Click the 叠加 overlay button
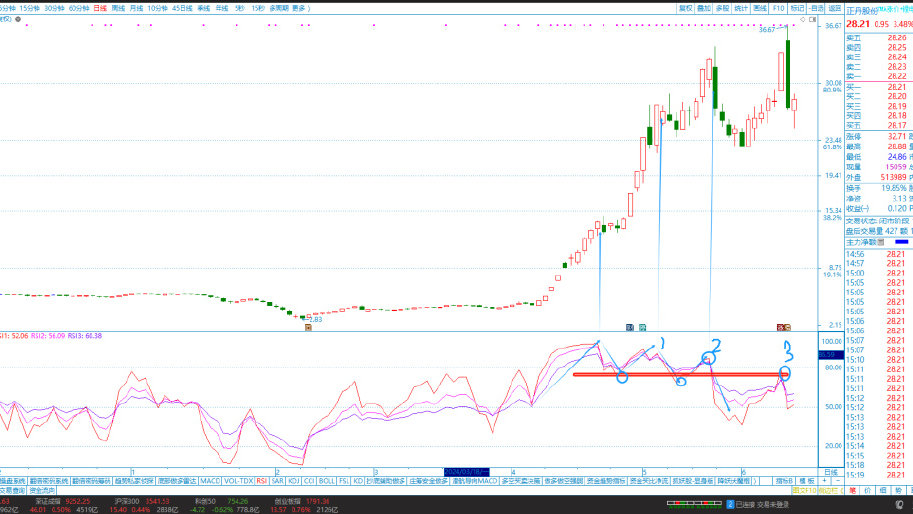913x514 pixels. [x=704, y=7]
